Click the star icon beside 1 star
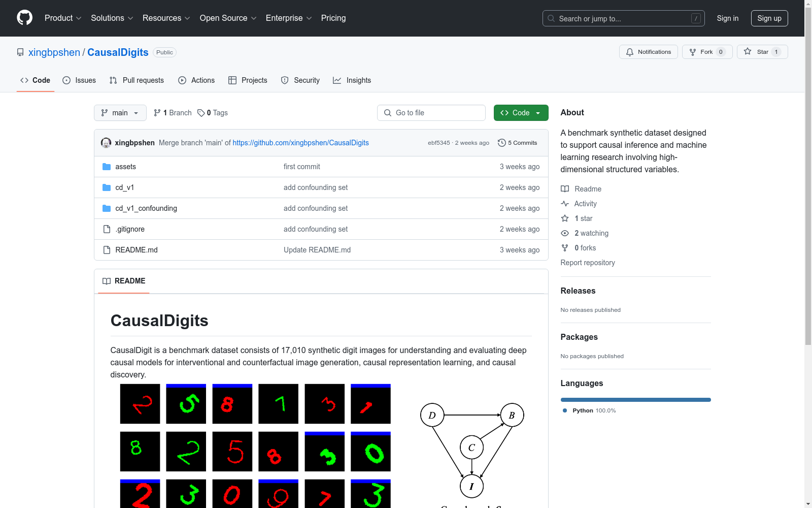812x508 pixels. click(x=565, y=218)
